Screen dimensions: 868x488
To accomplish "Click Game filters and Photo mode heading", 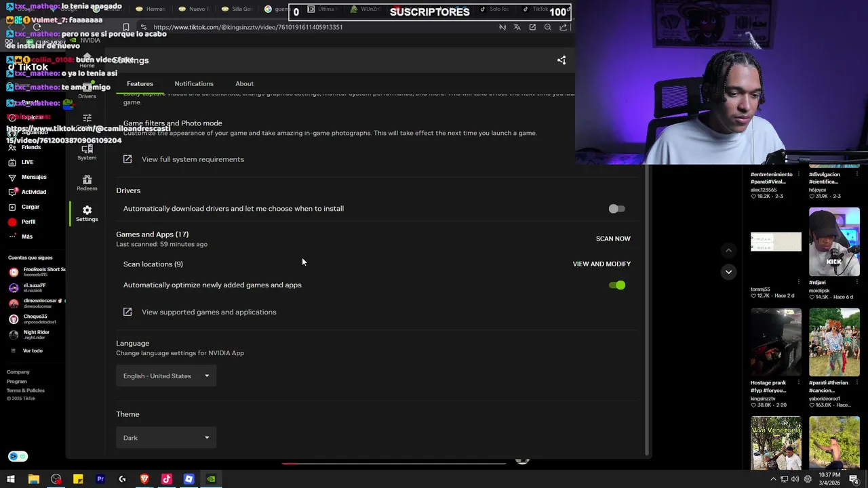I will (172, 123).
